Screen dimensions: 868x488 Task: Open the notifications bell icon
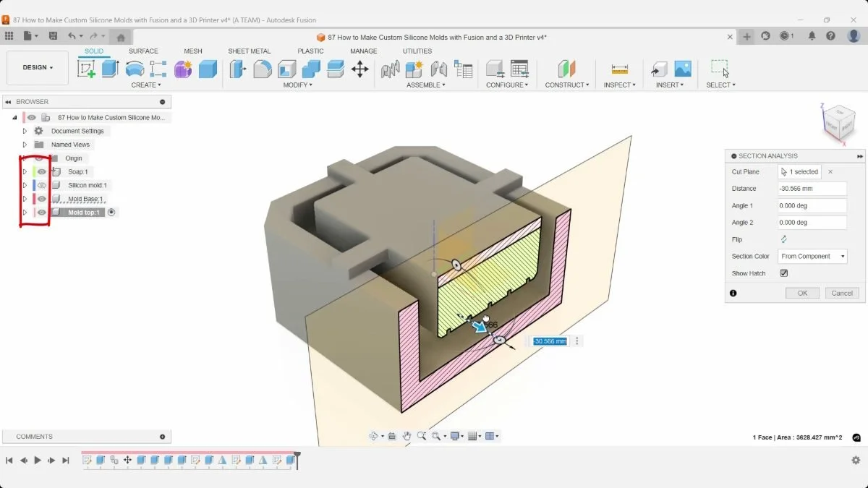(x=812, y=36)
